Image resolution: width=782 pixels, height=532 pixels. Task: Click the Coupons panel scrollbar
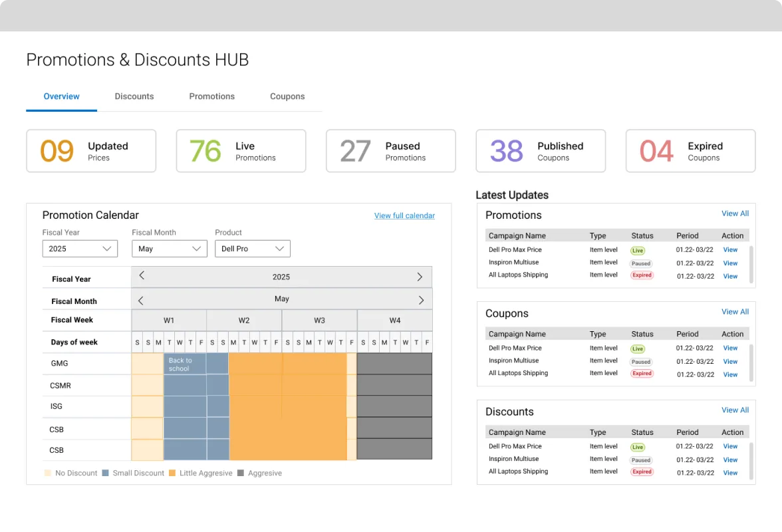(x=751, y=362)
